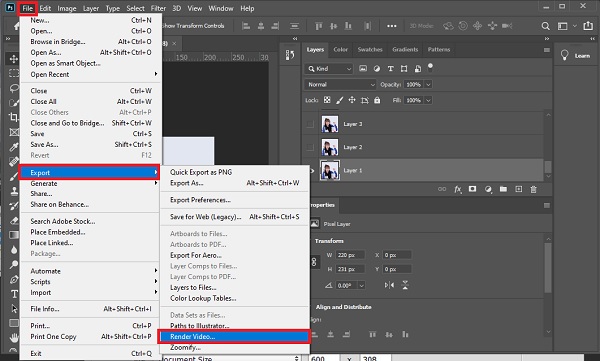
Task: Switch to the Patterns tab
Action: pyautogui.click(x=439, y=49)
